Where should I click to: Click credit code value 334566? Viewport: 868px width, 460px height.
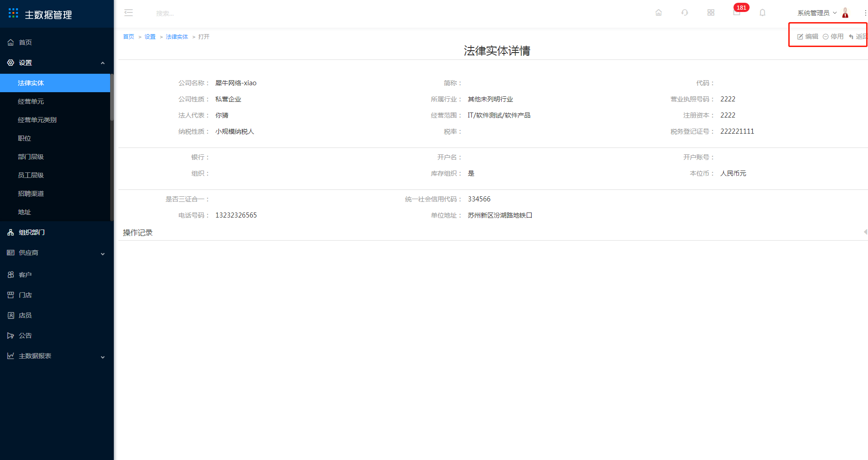pyautogui.click(x=479, y=199)
